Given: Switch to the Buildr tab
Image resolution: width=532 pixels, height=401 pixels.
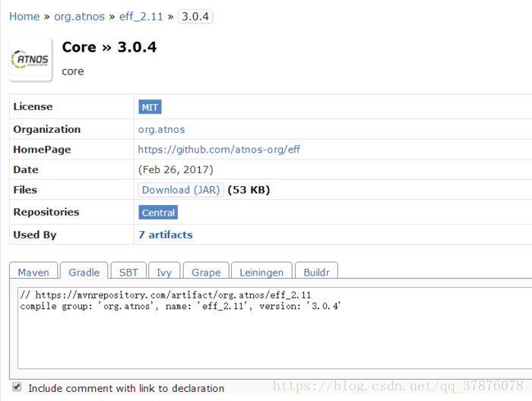Looking at the screenshot, I should (317, 272).
